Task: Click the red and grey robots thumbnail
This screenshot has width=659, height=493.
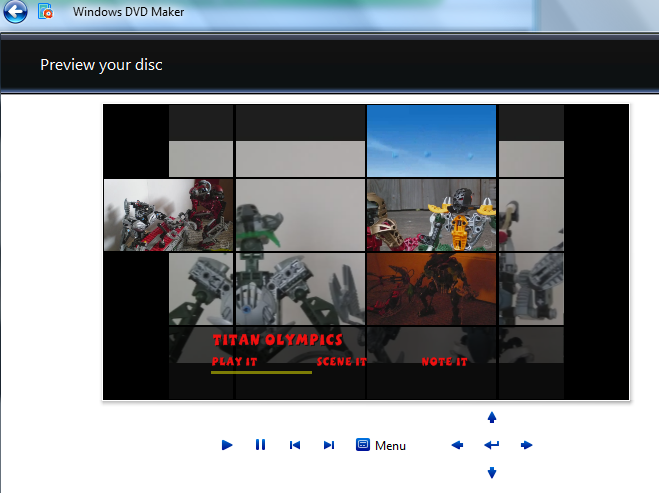Action: tap(169, 215)
